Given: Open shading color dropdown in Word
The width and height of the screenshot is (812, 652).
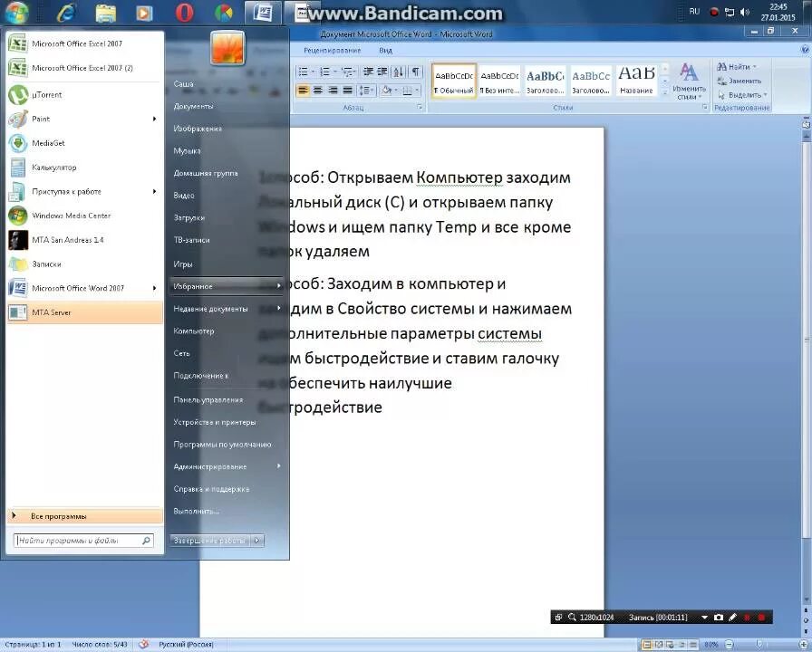Looking at the screenshot, I should [x=396, y=91].
